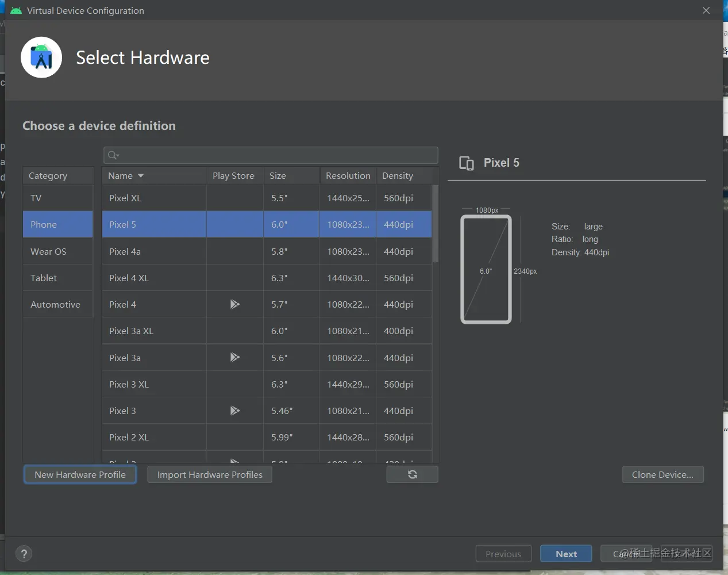Click the 1440x29... resolution cell for Pixel 3 XL
The height and width of the screenshot is (575, 728).
(x=348, y=384)
